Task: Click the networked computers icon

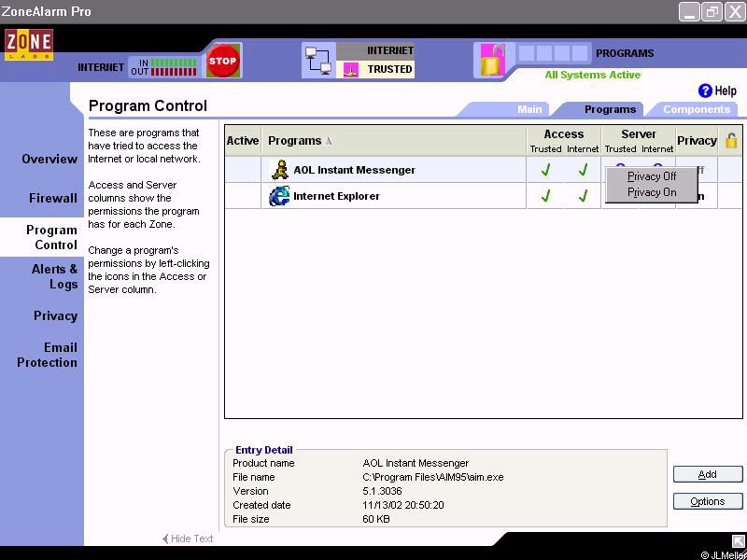Action: click(x=318, y=61)
